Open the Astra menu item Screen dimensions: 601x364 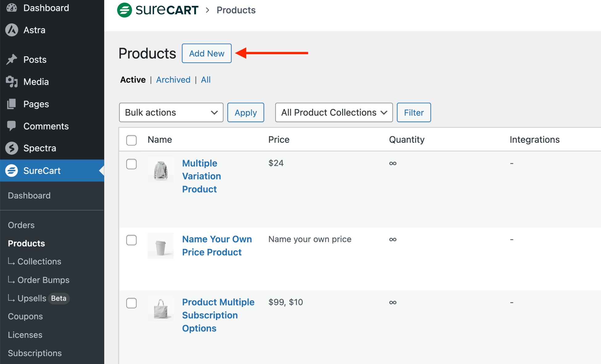click(52, 30)
